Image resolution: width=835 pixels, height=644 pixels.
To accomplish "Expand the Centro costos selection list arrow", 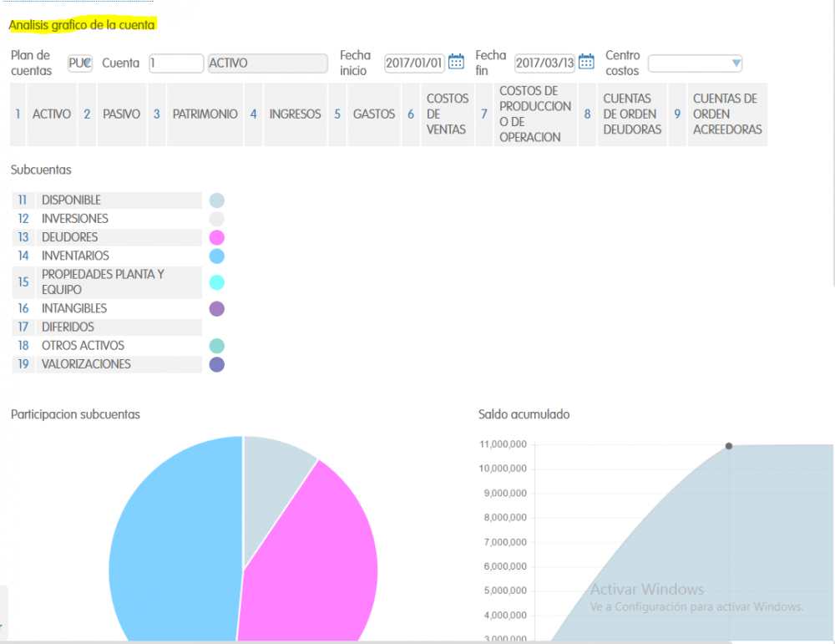I will (x=734, y=63).
